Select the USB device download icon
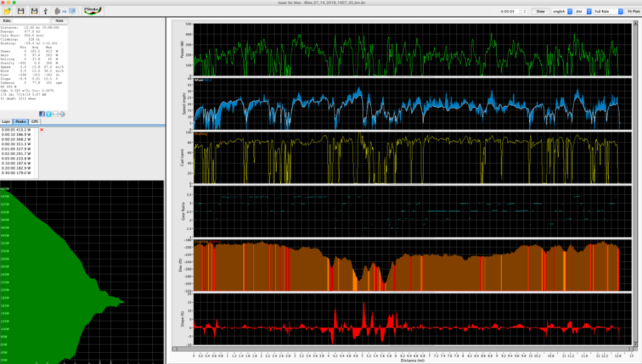Viewport: 642px width, 364px height. click(46, 10)
